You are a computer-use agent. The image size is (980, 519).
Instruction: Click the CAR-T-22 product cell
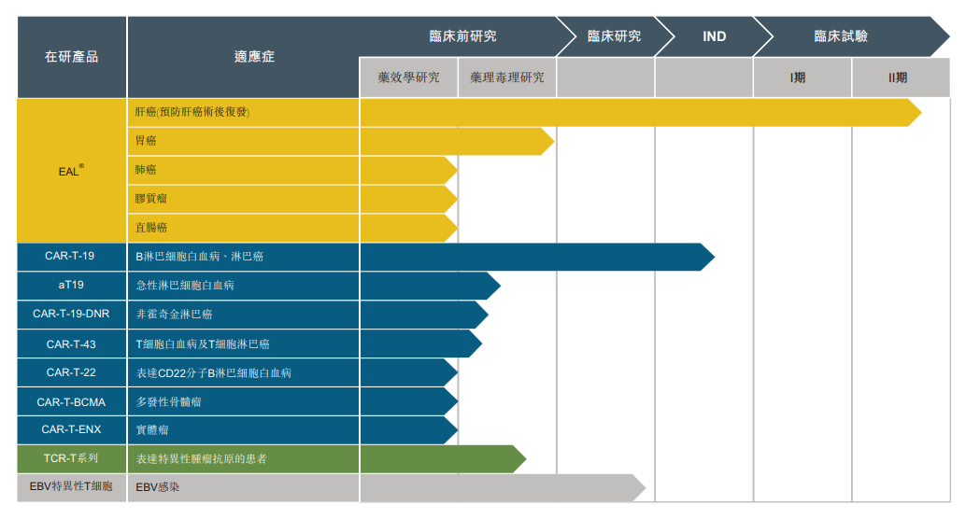tap(72, 372)
